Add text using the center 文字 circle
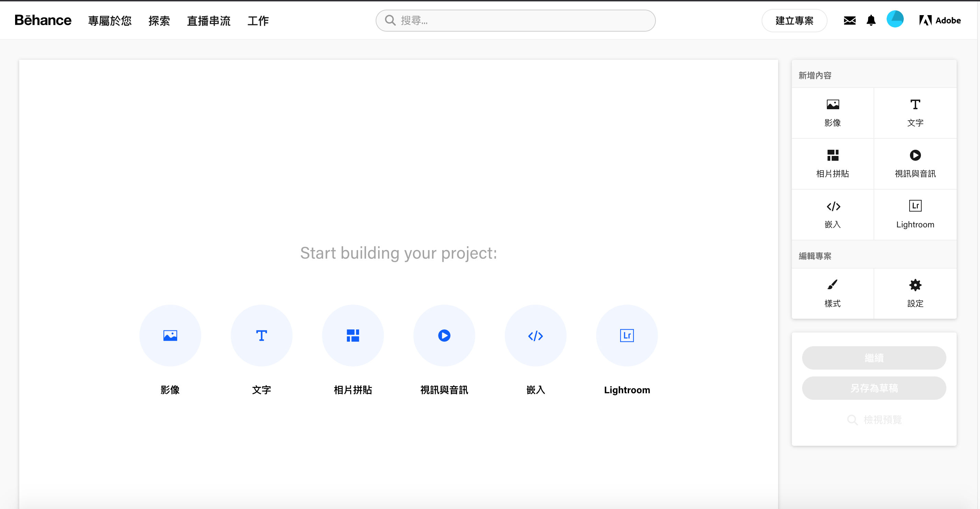Screen dimensions: 980x509 coord(261,335)
